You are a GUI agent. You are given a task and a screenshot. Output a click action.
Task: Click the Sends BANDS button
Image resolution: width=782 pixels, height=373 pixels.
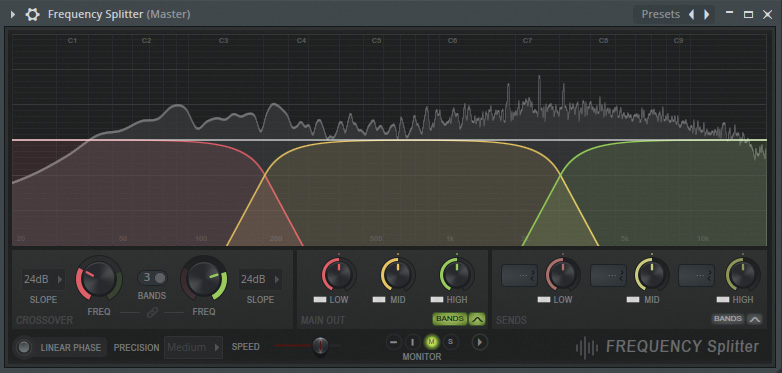728,319
